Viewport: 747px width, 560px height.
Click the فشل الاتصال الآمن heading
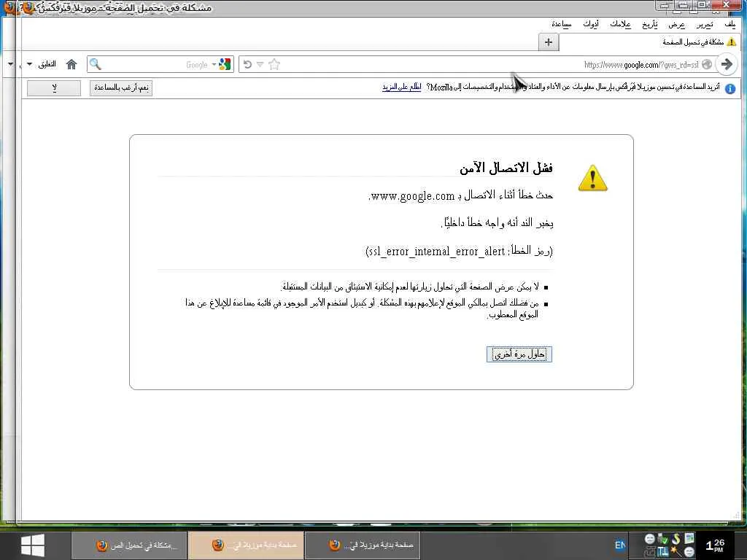pos(506,167)
